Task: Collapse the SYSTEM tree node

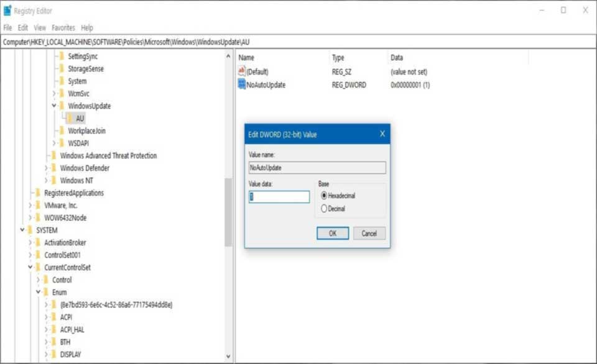Action: (x=22, y=230)
